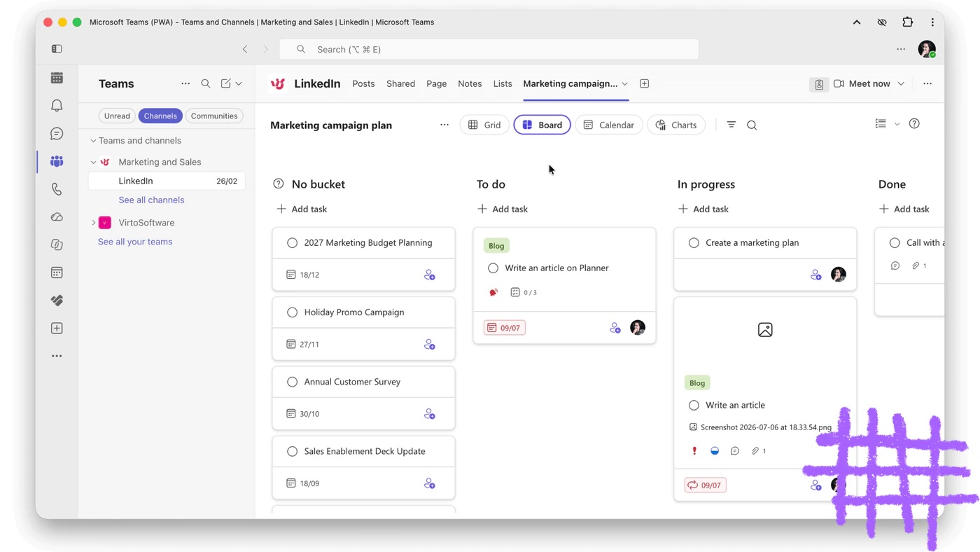
Task: Click See all channels link
Action: (x=151, y=200)
